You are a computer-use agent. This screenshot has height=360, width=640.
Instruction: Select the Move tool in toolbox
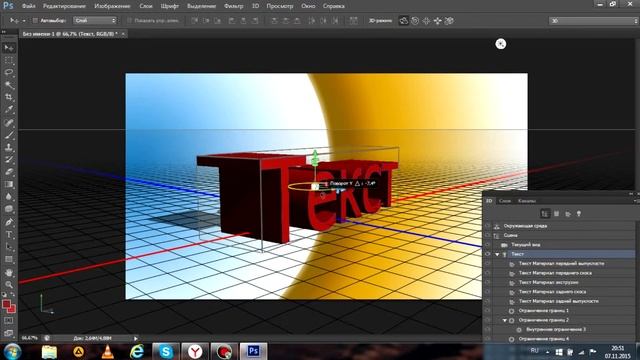pos(9,48)
